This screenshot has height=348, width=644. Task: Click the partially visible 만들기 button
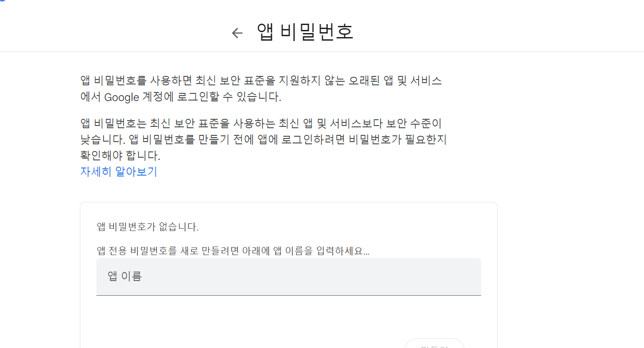pos(434,344)
